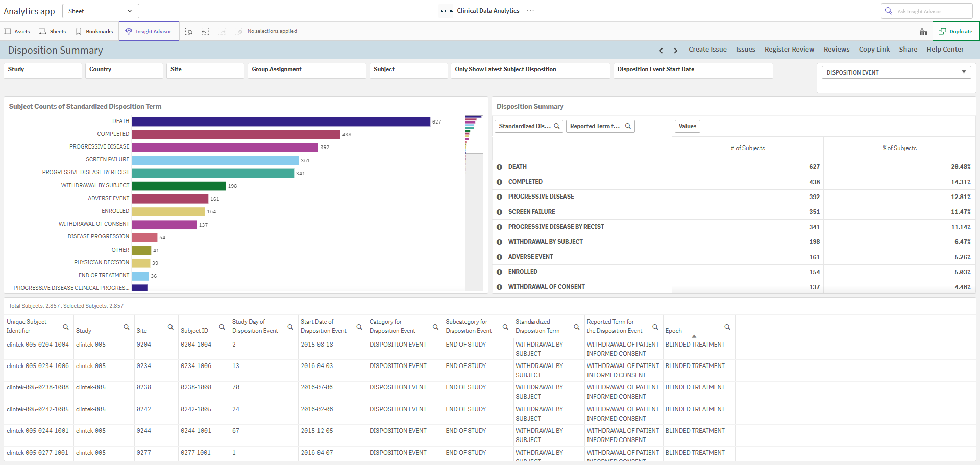Open the Bookmarks menu
This screenshot has width=980, height=465.
(94, 31)
